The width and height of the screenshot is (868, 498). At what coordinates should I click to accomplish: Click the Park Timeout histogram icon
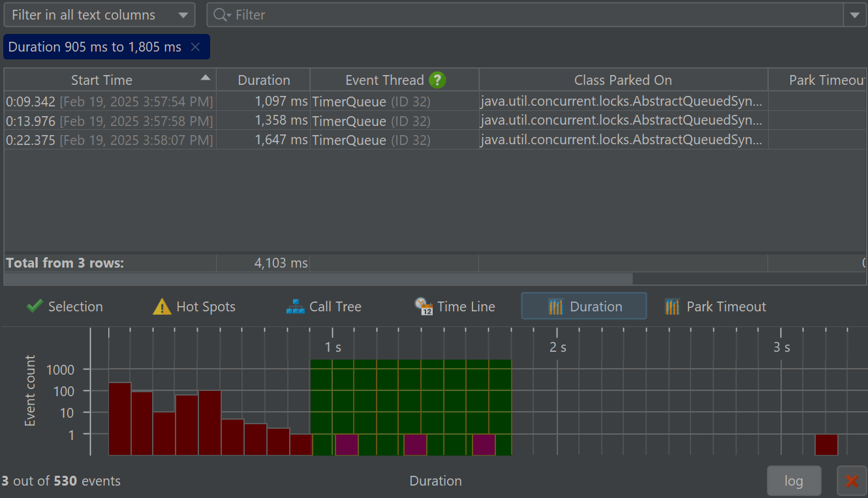coord(672,307)
